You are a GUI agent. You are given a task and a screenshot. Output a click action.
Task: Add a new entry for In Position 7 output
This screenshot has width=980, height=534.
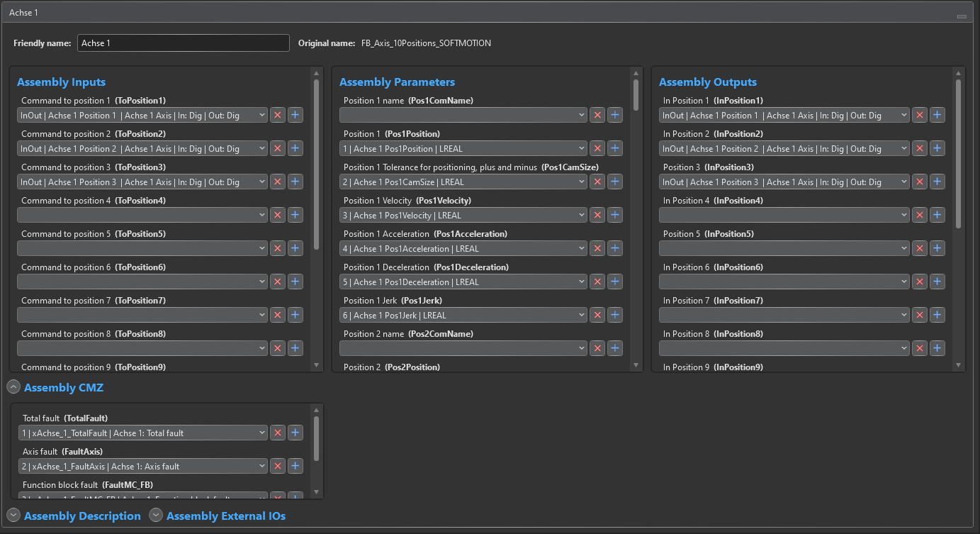point(937,315)
